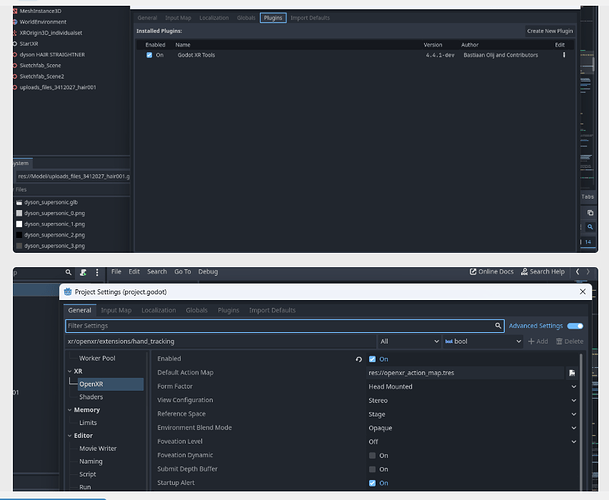Viewport: 609px width, 500px height.
Task: Click the Filter Settings input field
Action: pyautogui.click(x=280, y=325)
